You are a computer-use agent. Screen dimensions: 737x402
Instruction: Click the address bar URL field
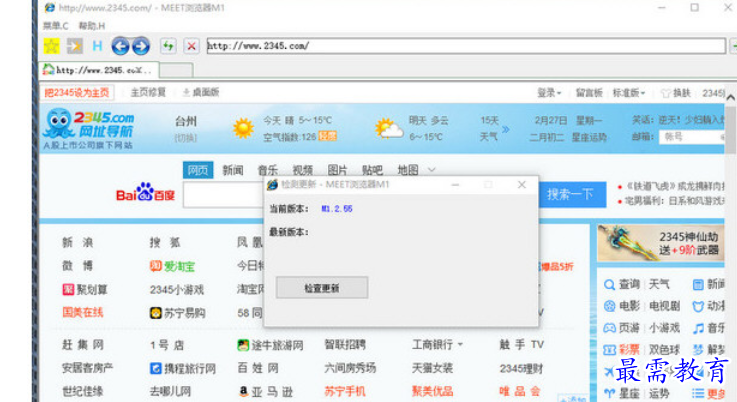click(466, 46)
